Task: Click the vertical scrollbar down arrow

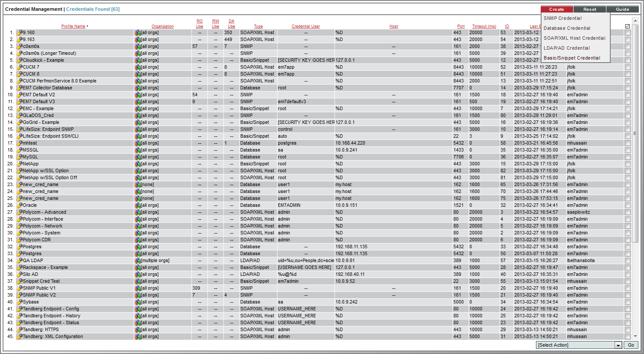Action: pyautogui.click(x=636, y=337)
